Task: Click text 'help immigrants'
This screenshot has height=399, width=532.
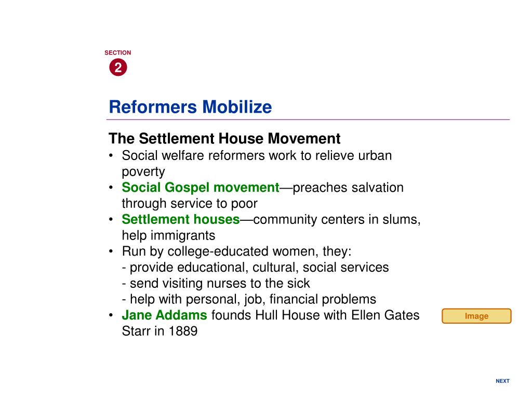Action: click(x=169, y=235)
